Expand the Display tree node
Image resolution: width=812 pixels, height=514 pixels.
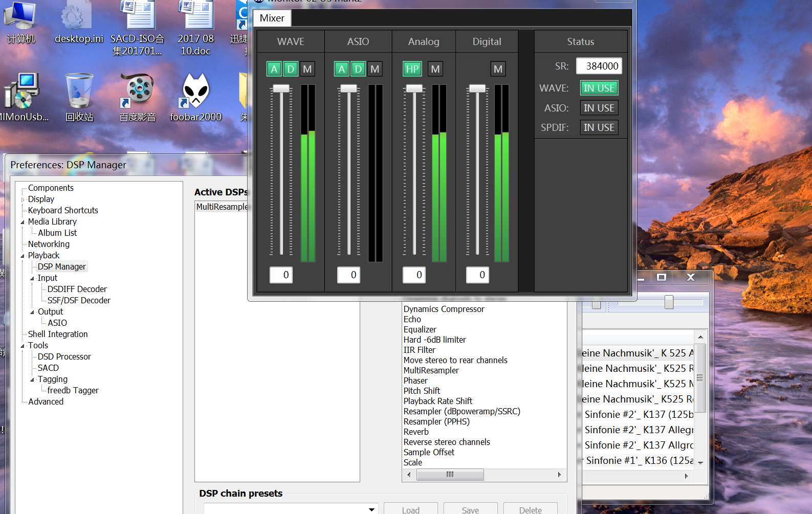pyautogui.click(x=23, y=199)
